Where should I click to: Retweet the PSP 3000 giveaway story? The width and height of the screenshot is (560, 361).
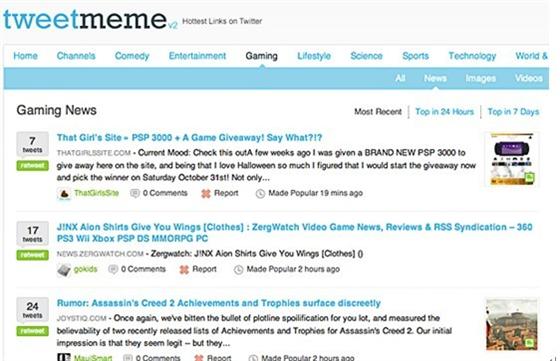coord(32,165)
